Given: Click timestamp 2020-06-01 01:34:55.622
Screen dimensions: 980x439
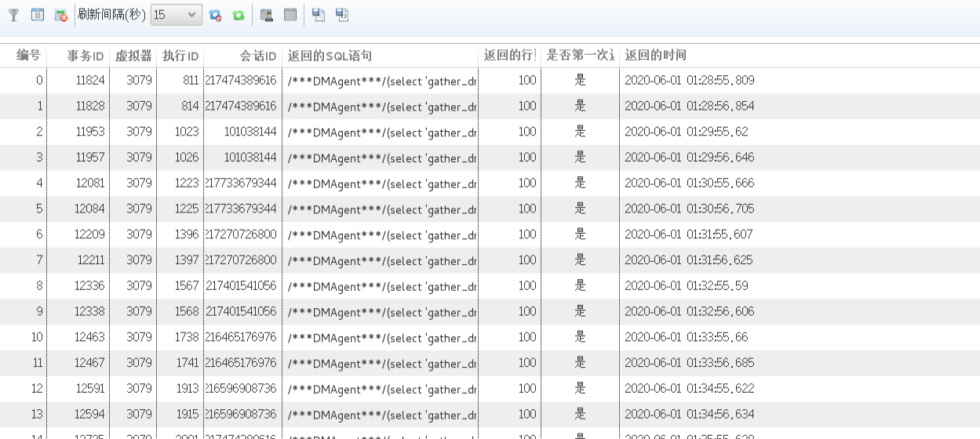Looking at the screenshot, I should coord(689,389).
